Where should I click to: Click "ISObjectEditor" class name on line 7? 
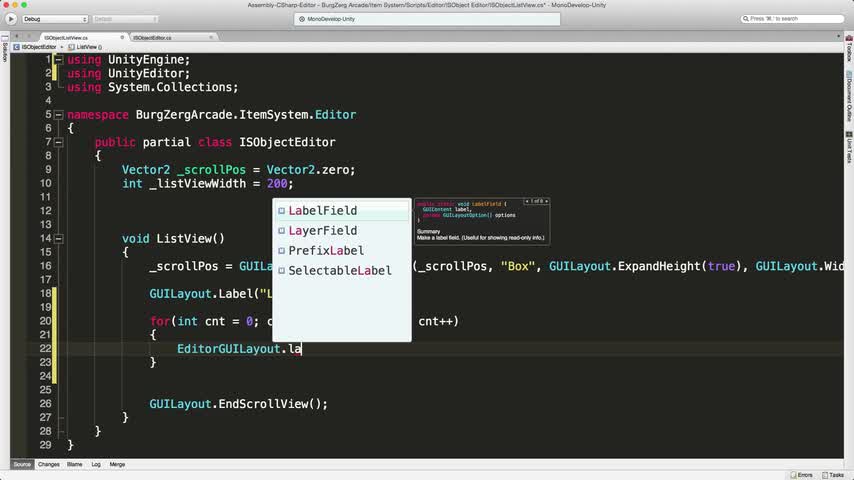(x=287, y=142)
